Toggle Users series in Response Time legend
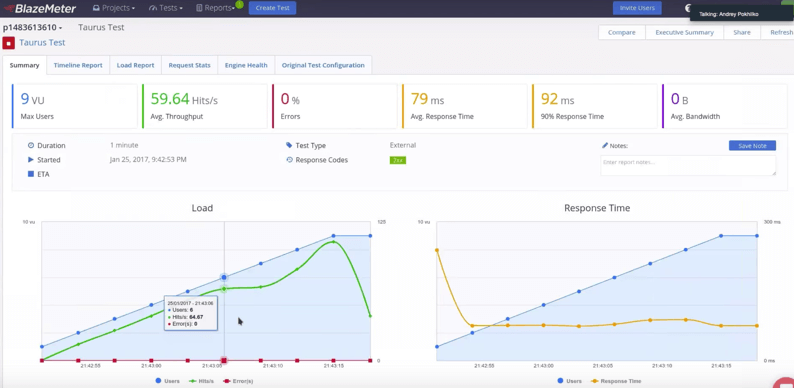This screenshot has width=794, height=388. [x=570, y=380]
